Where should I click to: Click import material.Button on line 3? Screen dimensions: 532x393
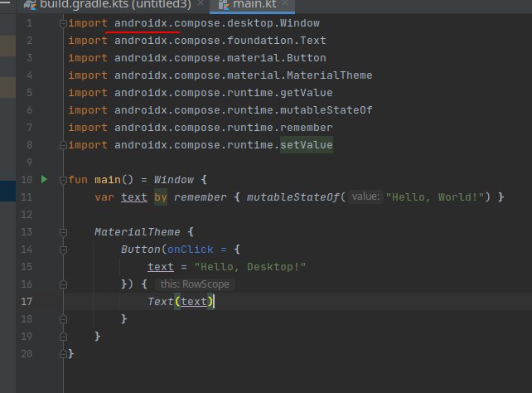tap(197, 58)
